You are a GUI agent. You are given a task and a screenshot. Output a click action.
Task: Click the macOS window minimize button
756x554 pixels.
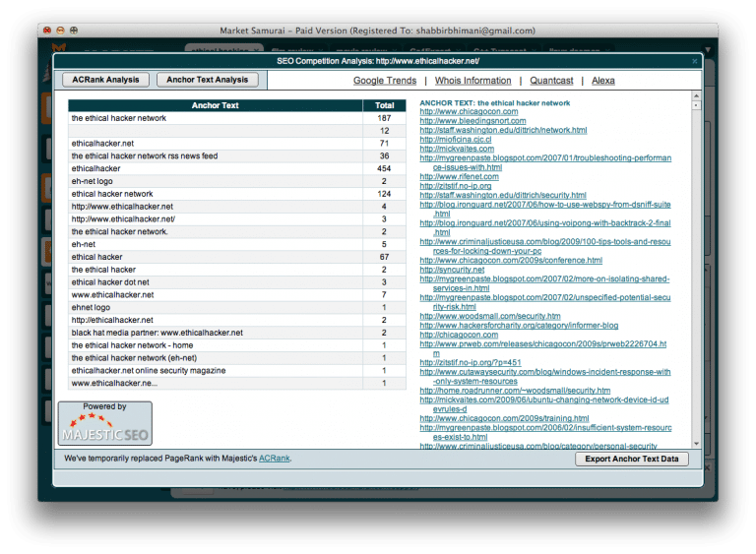coord(60,31)
